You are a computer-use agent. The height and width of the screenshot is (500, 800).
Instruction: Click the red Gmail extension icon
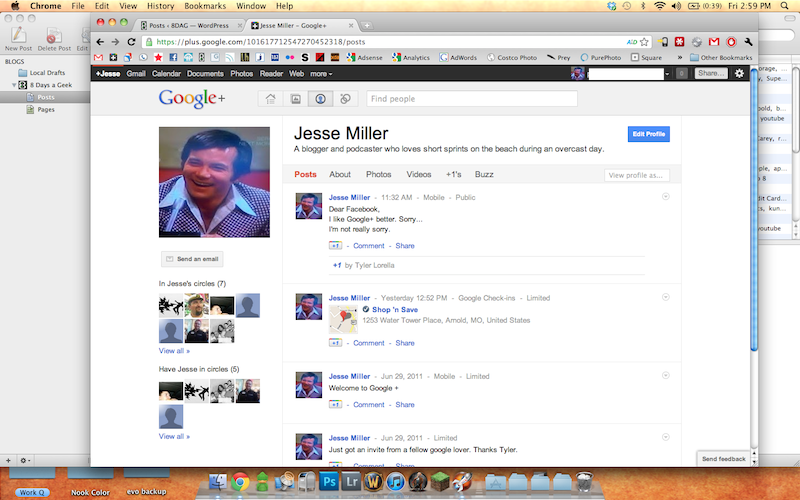click(714, 42)
